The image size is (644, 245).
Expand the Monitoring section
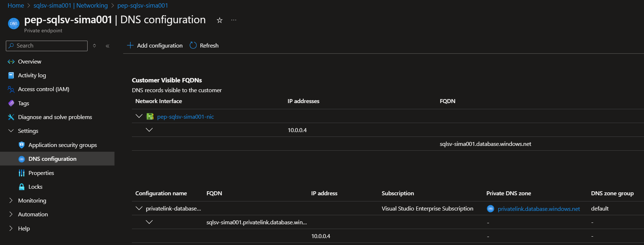(x=11, y=200)
